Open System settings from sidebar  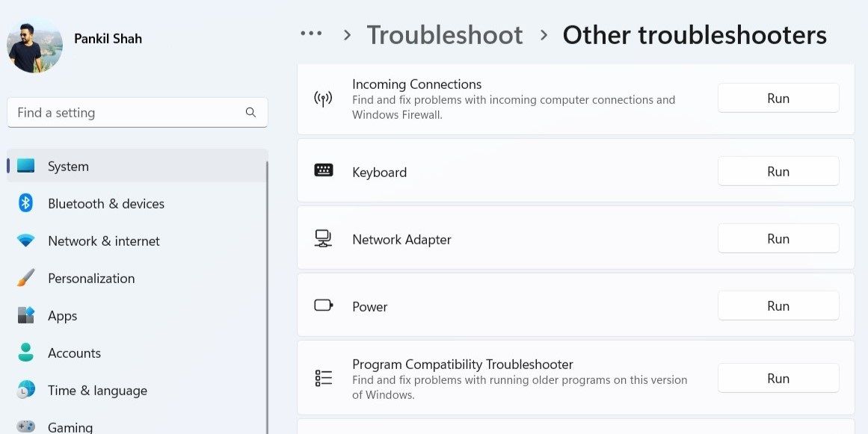(x=68, y=166)
